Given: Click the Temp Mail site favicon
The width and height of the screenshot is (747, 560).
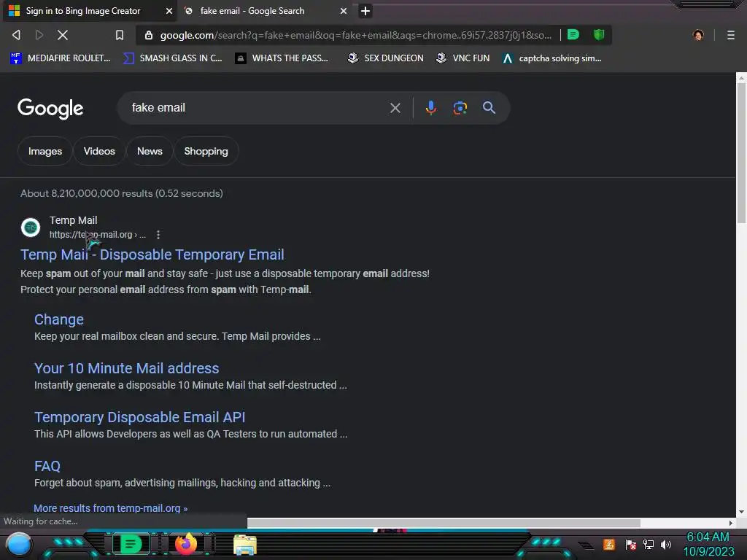Looking at the screenshot, I should [x=31, y=227].
